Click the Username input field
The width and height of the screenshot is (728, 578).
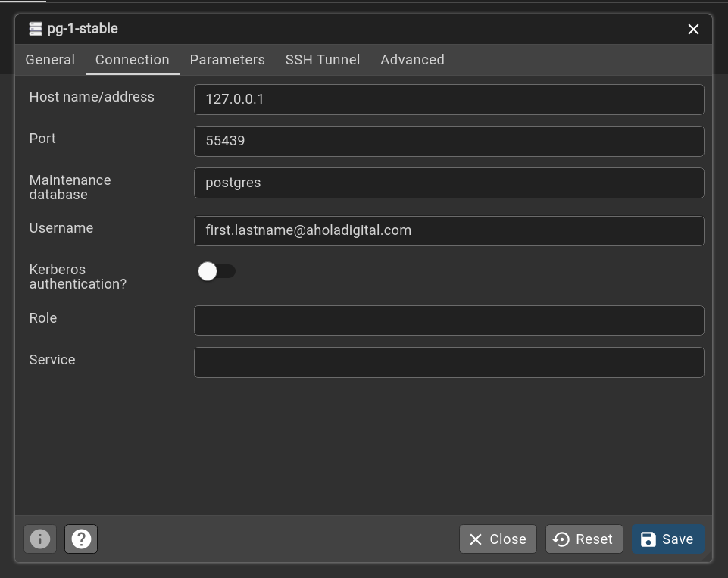[x=449, y=231]
